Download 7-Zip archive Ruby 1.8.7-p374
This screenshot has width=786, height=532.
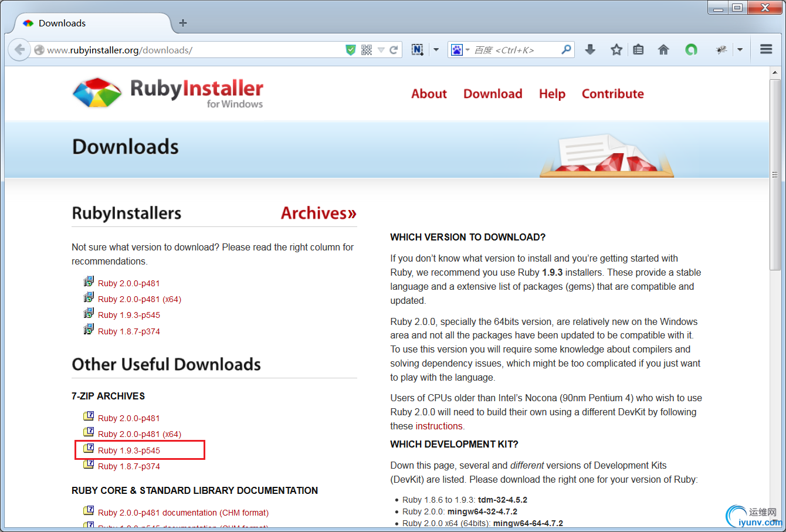point(128,466)
